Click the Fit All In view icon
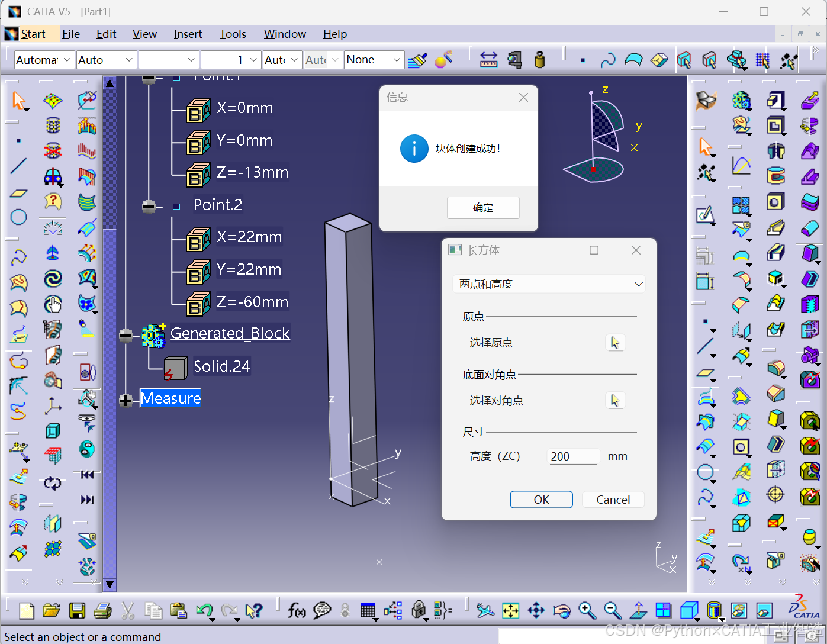 (510, 610)
